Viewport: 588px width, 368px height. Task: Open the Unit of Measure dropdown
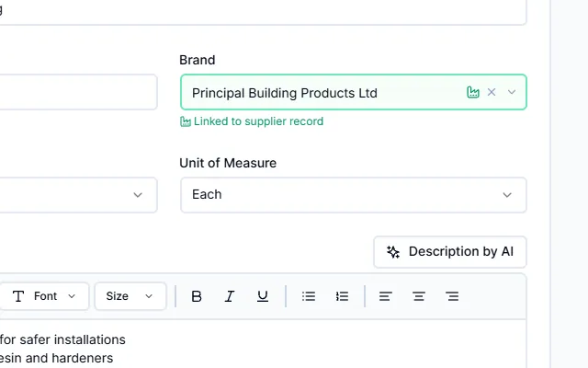coord(354,195)
